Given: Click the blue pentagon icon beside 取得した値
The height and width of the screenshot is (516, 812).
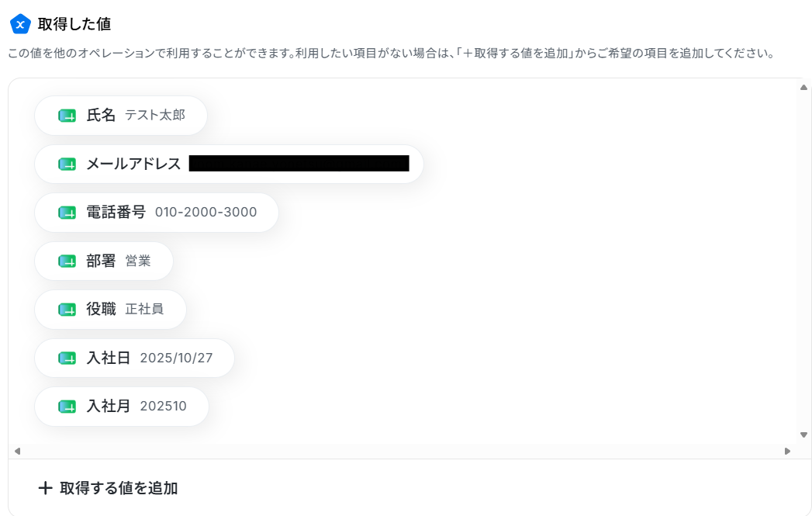Looking at the screenshot, I should (20, 24).
